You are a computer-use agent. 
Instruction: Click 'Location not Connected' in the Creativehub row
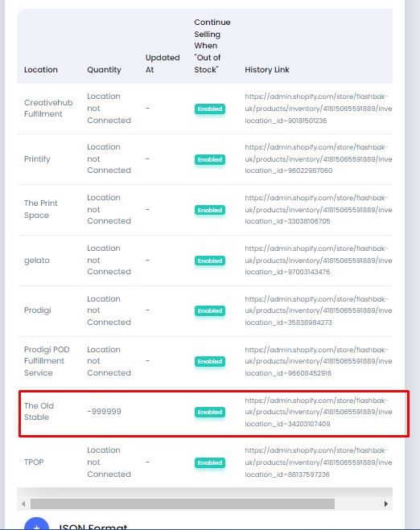coord(109,108)
